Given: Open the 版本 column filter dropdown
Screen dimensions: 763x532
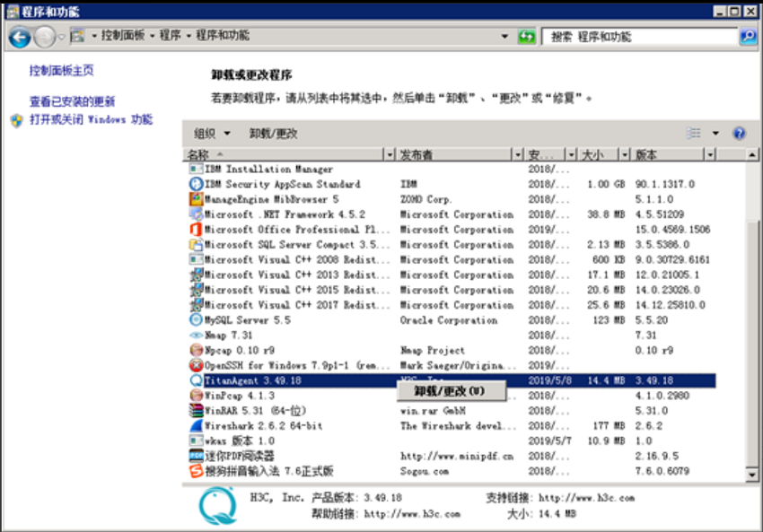Looking at the screenshot, I should point(710,154).
